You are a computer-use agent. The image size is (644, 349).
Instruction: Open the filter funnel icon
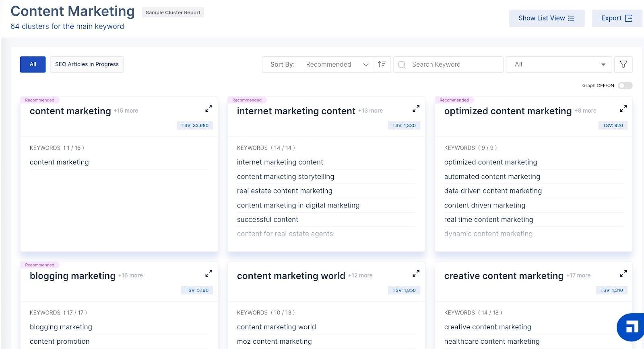[x=623, y=64]
